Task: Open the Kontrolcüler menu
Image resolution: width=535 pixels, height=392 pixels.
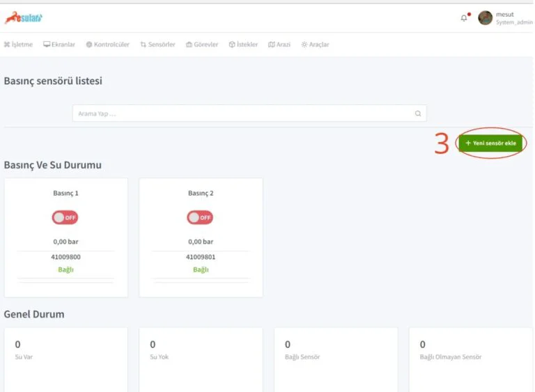Action: (109, 45)
